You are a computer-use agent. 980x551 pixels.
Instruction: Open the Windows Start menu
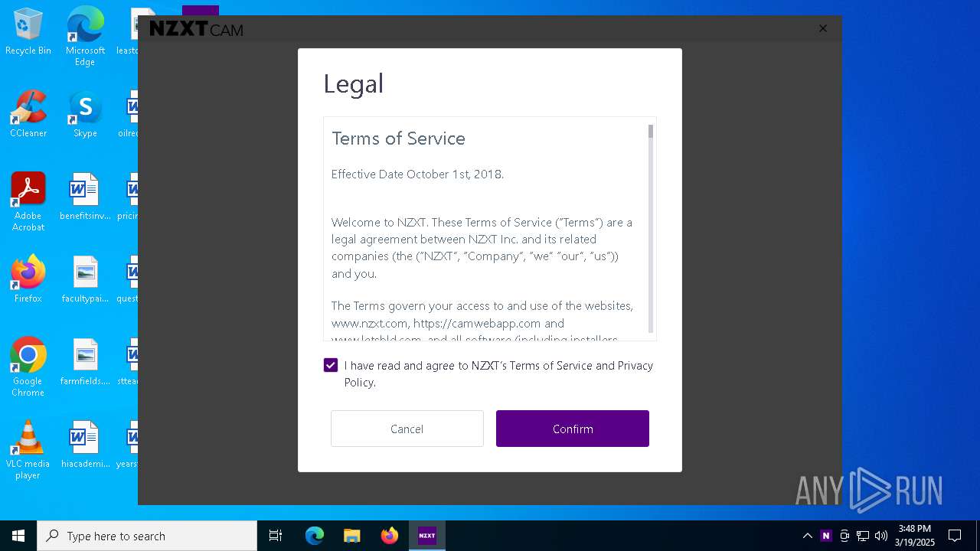tap(18, 536)
